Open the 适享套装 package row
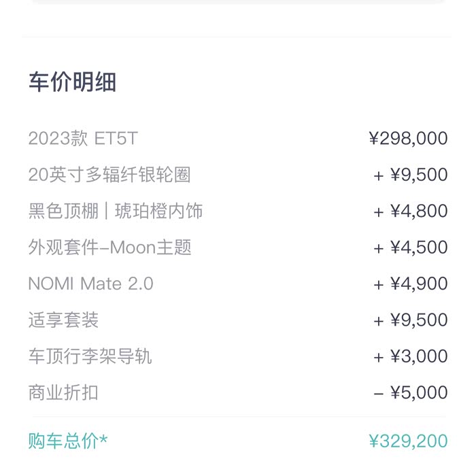Viewport: 476px width, 461px height. pos(63,320)
